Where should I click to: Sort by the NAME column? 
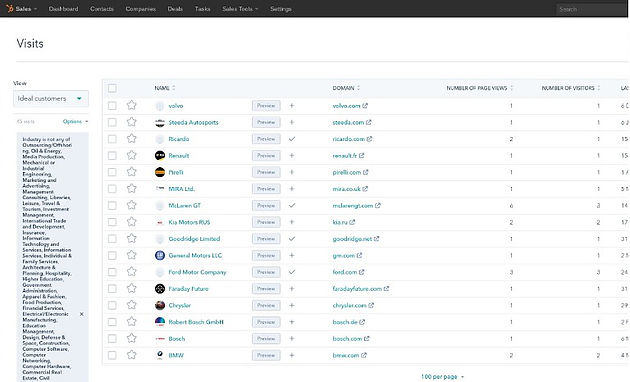[x=165, y=88]
